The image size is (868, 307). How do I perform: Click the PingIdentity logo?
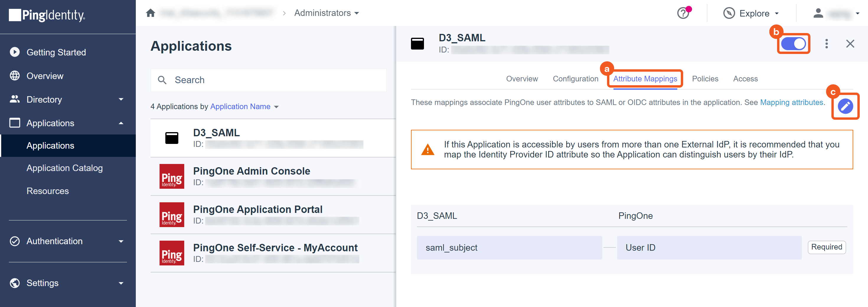click(47, 15)
